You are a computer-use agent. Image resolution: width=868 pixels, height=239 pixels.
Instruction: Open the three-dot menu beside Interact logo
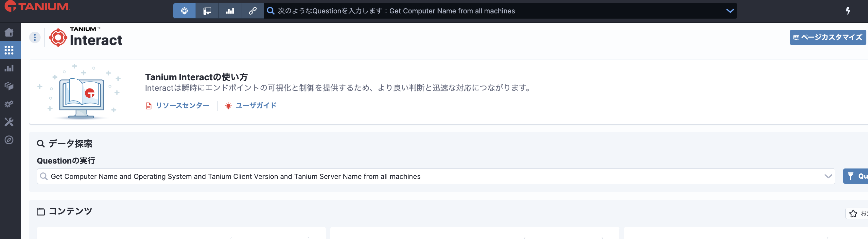[35, 37]
